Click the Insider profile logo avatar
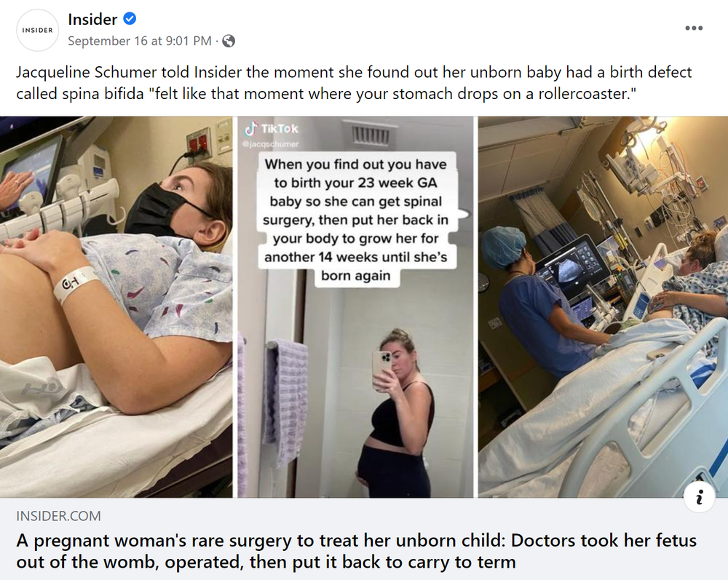Image resolution: width=728 pixels, height=580 pixels. pos(38,30)
